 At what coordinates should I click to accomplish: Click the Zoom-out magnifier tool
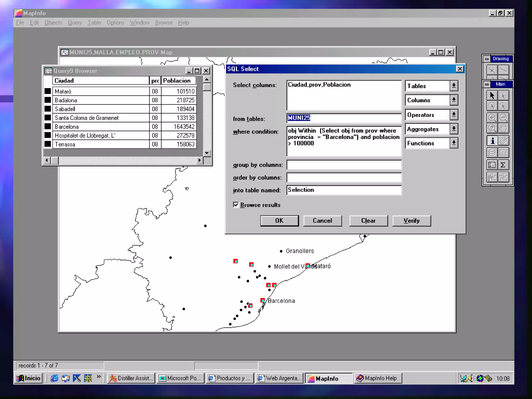click(x=503, y=118)
